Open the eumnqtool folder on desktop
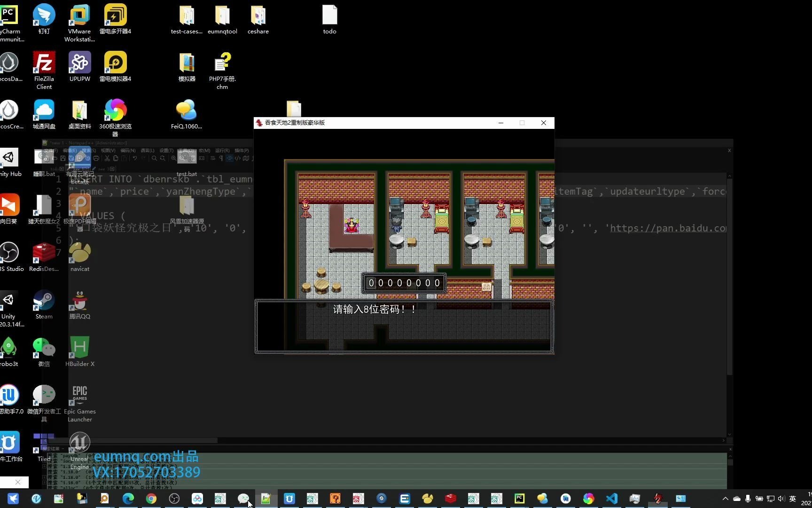 222,19
